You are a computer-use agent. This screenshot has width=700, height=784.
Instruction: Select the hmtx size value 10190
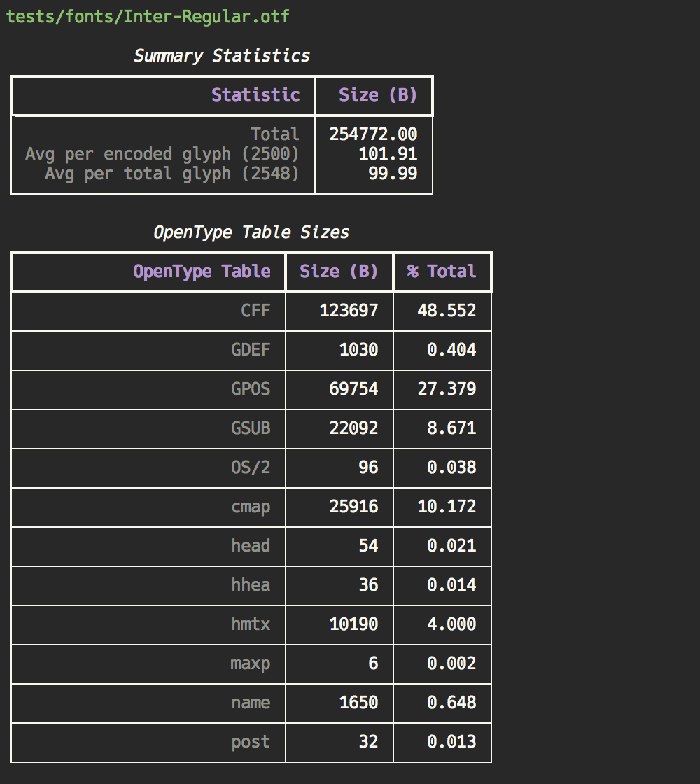(x=353, y=624)
